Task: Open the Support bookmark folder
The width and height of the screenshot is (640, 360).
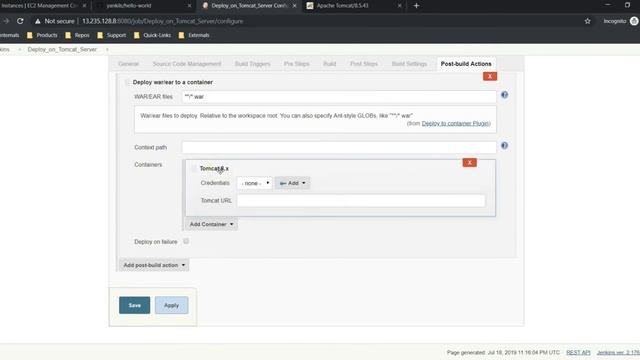Action: [111, 35]
